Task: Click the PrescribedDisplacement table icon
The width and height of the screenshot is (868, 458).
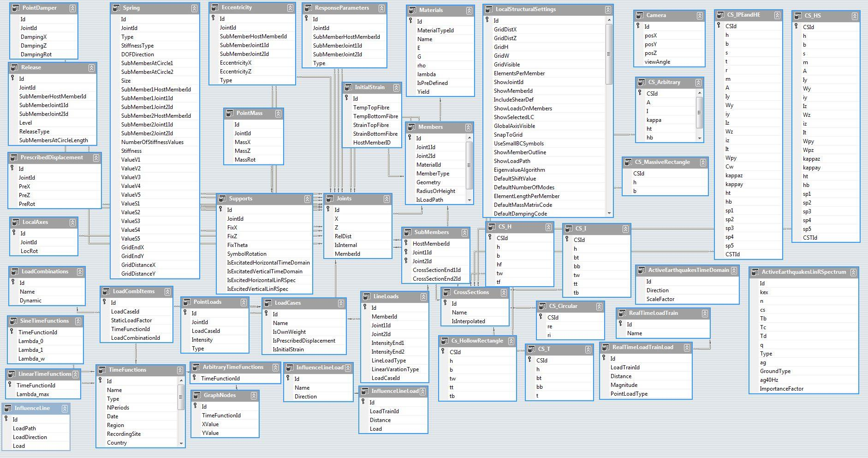Action: [x=14, y=158]
